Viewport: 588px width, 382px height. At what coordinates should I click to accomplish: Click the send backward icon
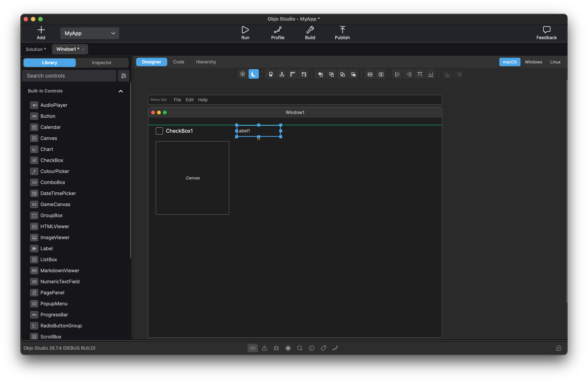(x=342, y=74)
